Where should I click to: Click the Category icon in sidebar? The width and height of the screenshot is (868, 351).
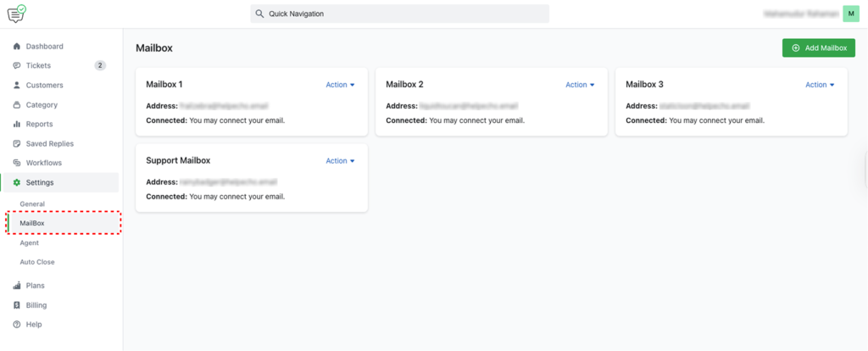coord(17,105)
